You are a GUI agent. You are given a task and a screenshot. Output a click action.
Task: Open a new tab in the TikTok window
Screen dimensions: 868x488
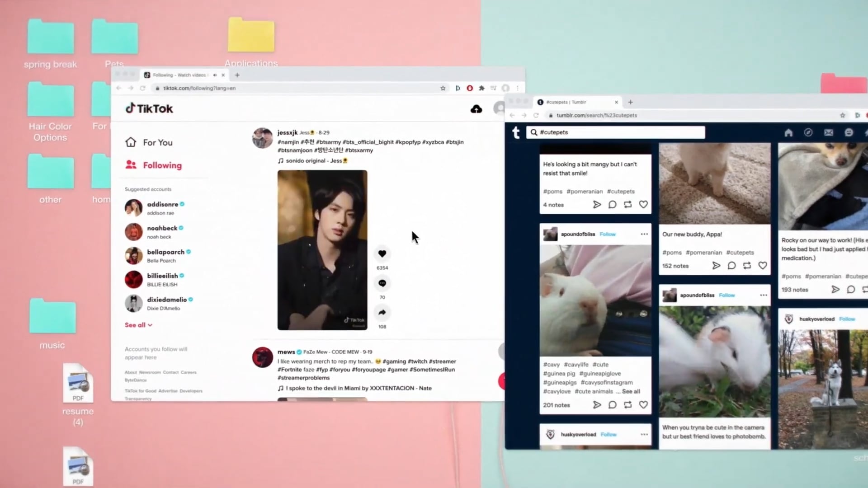237,75
